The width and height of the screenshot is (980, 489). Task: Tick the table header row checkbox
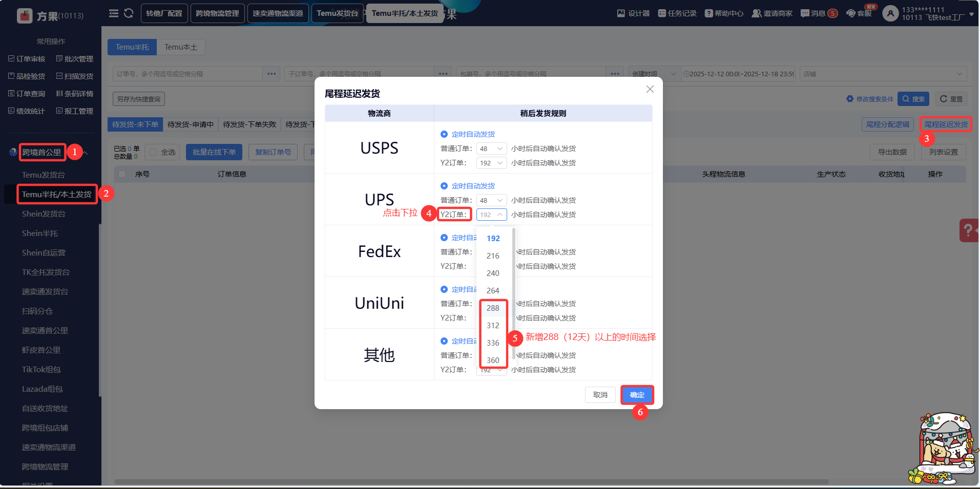[x=122, y=174]
